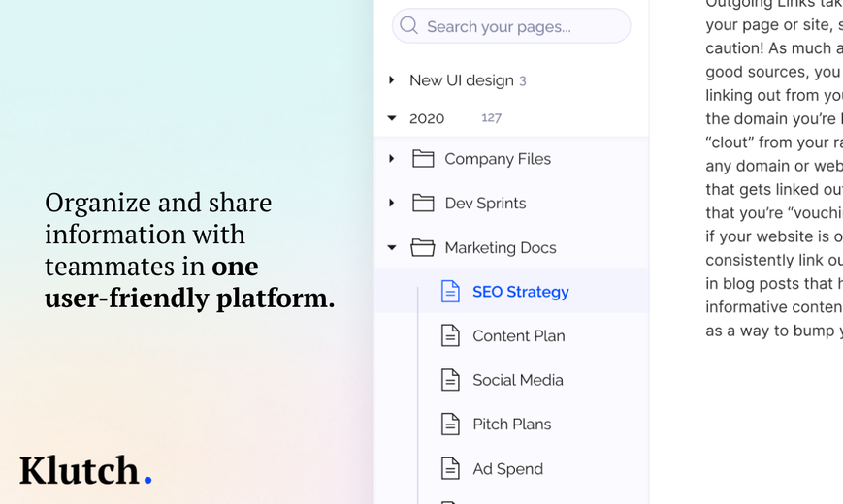843x504 pixels.
Task: Expand the New UI design section
Action: (x=391, y=80)
